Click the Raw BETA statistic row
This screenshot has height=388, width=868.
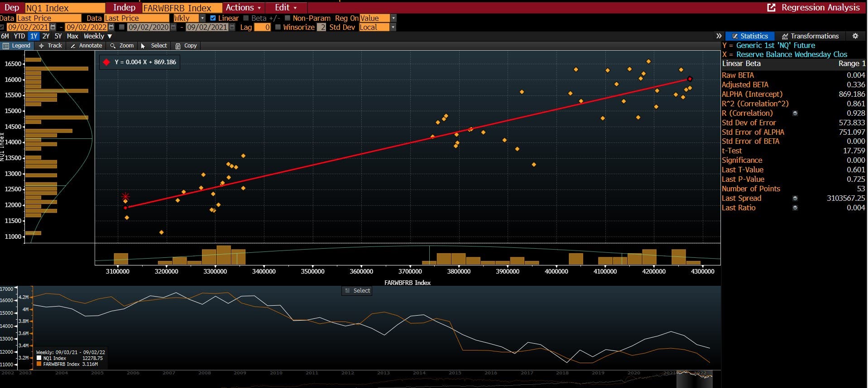793,75
